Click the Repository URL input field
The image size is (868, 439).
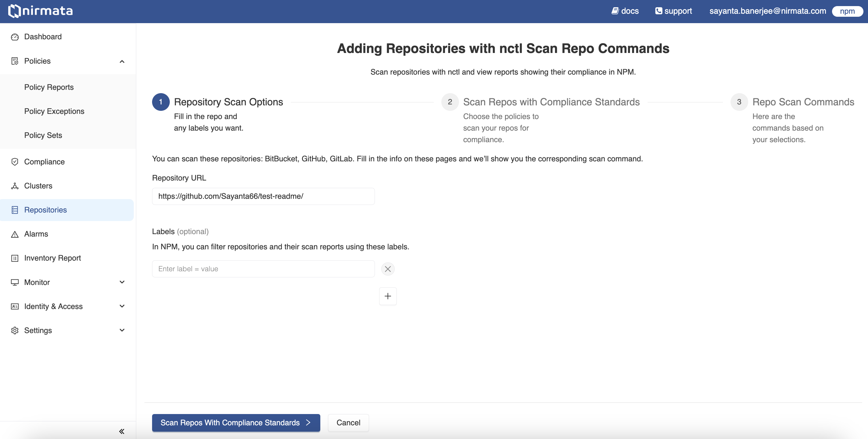click(263, 196)
